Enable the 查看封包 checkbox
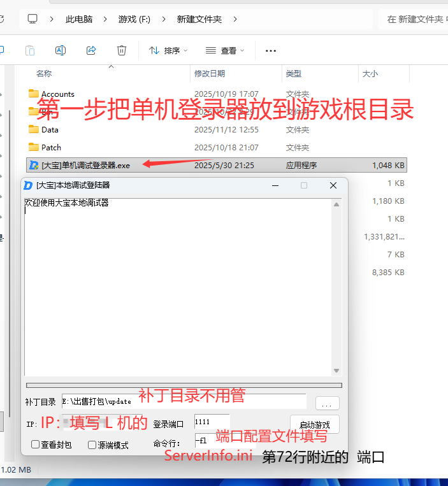Viewport: 448px width, 486px height. tap(36, 445)
